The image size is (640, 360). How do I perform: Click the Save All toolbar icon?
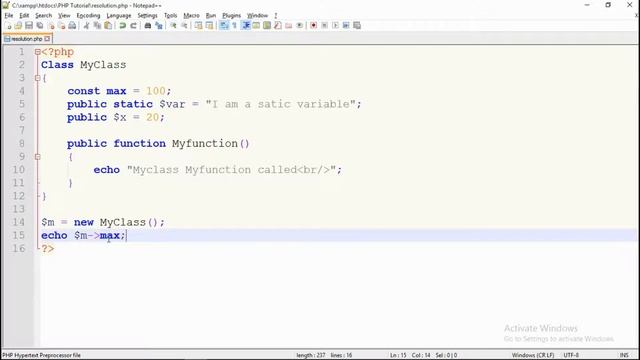coord(40,25)
